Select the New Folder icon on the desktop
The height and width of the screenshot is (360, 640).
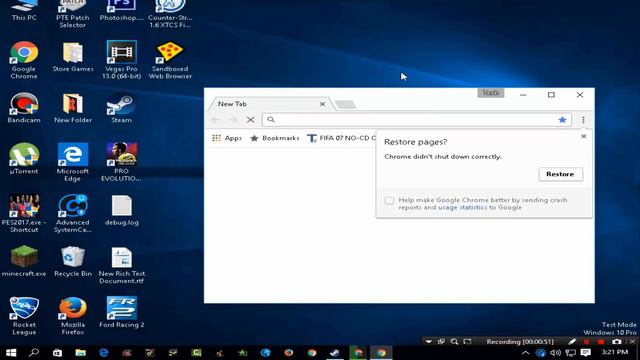click(73, 108)
